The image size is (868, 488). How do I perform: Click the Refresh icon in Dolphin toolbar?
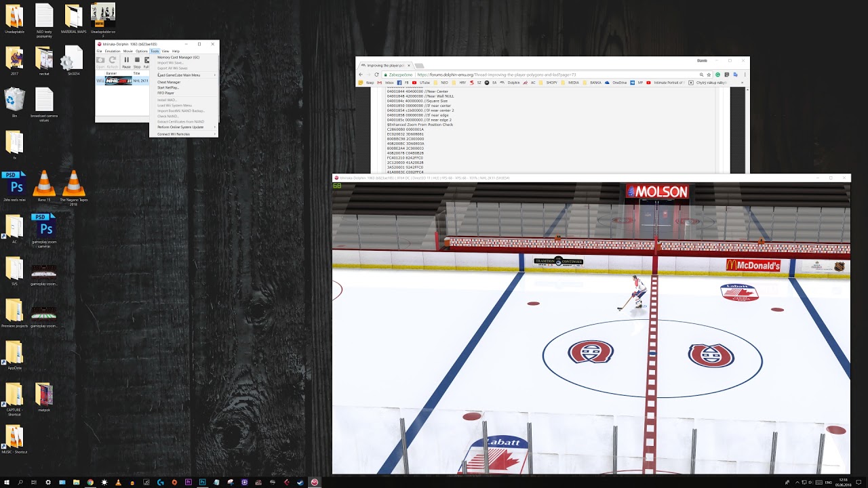click(x=113, y=62)
